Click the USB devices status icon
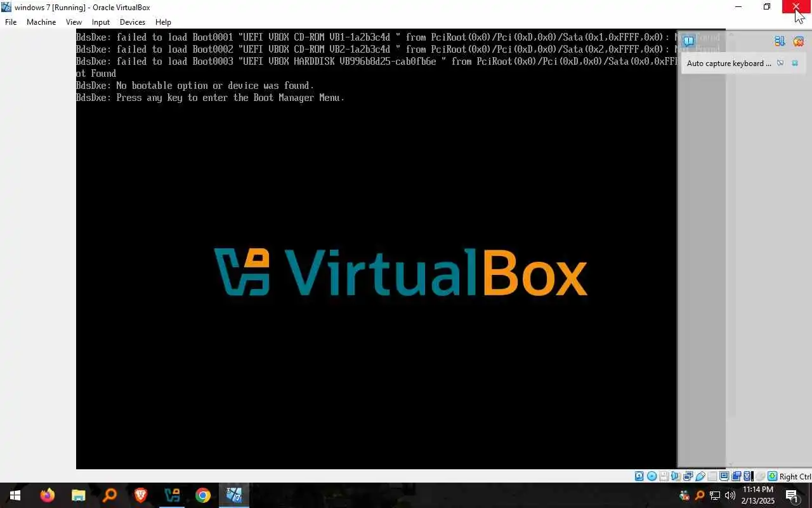Screen dimensions: 812x508 [x=700, y=476]
